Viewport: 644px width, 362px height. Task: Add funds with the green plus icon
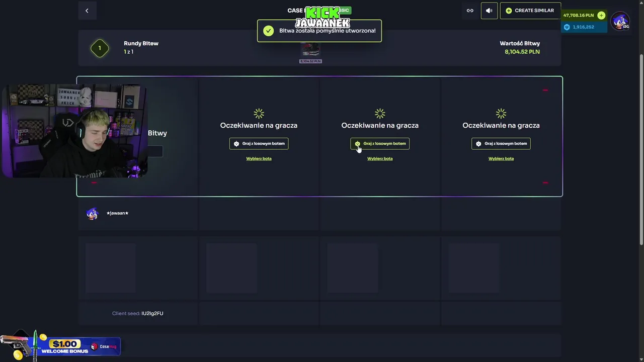pyautogui.click(x=601, y=15)
